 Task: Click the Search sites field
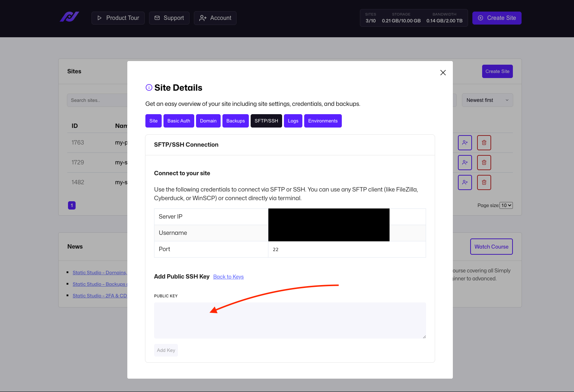tap(97, 100)
